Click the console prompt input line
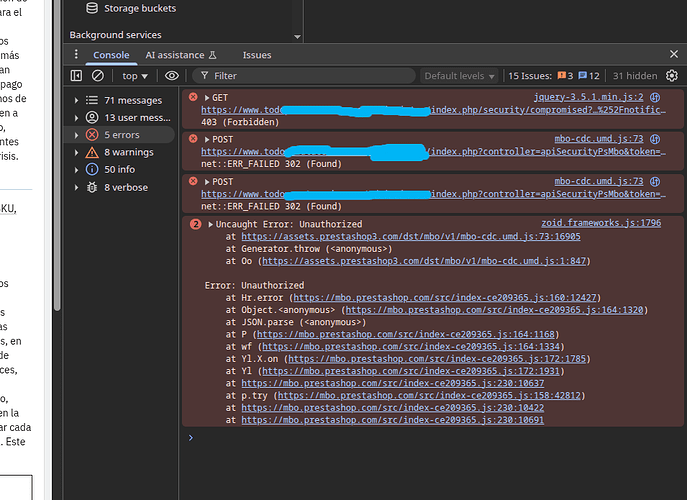 pyautogui.click(x=432, y=438)
